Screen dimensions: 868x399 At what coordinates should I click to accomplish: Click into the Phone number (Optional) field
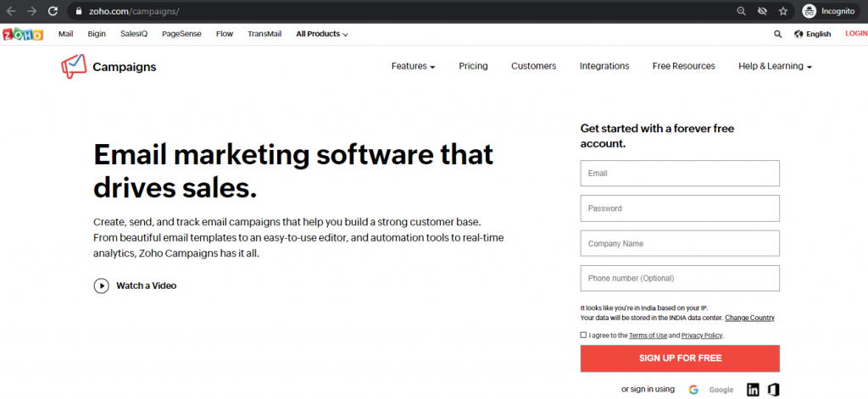tap(680, 279)
